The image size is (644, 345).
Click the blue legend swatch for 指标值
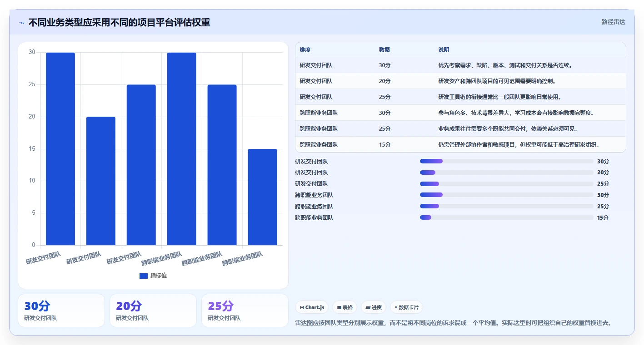point(144,276)
